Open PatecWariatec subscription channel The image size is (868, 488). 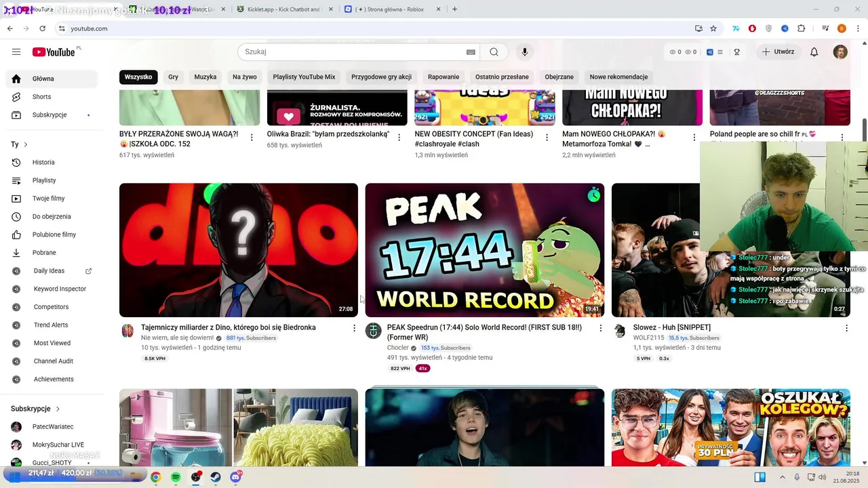click(x=52, y=427)
